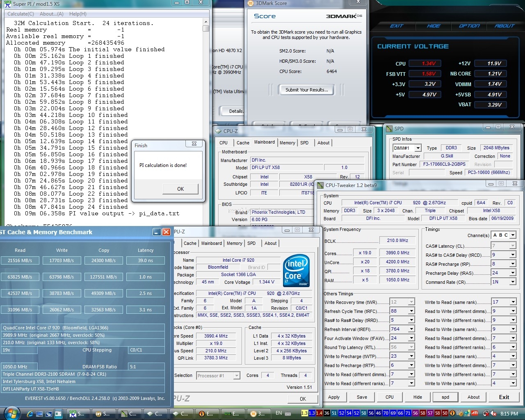Minimize the Cache & Memory Benchmark window
Screen dimensions: 525x420
coord(157,232)
